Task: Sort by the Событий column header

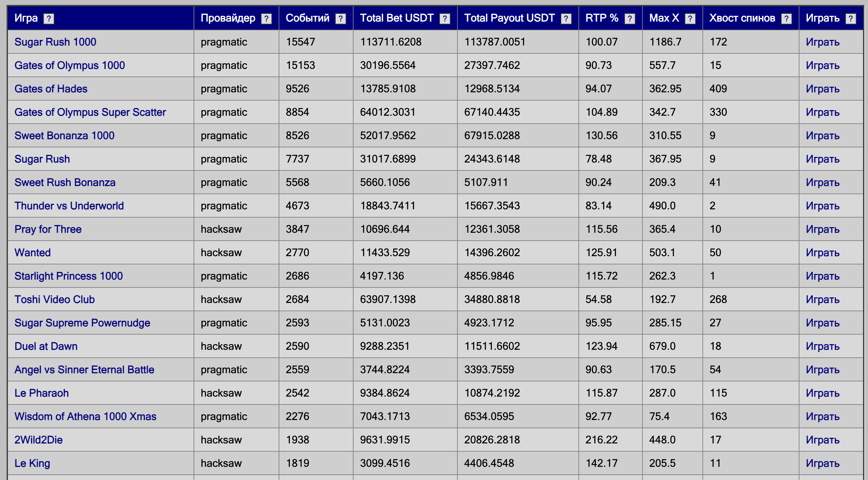Action: click(307, 18)
